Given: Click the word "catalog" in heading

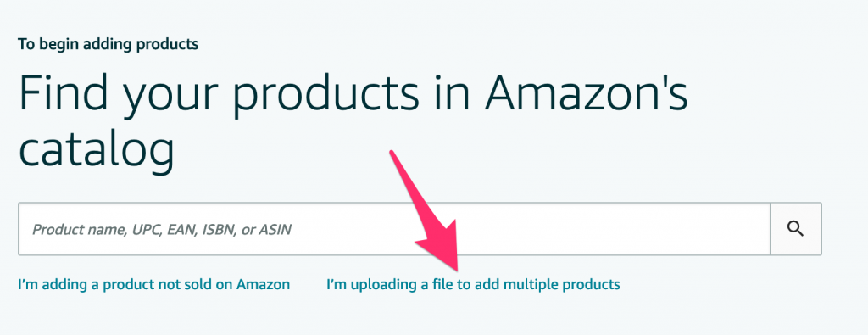Looking at the screenshot, I should (x=97, y=151).
